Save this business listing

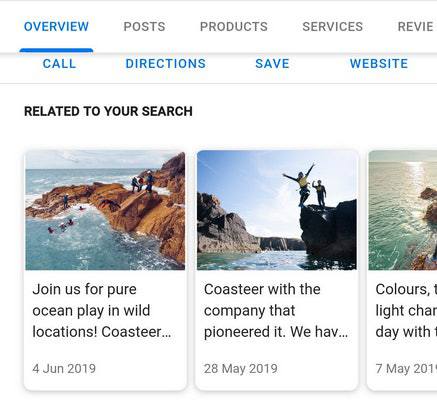click(x=272, y=64)
